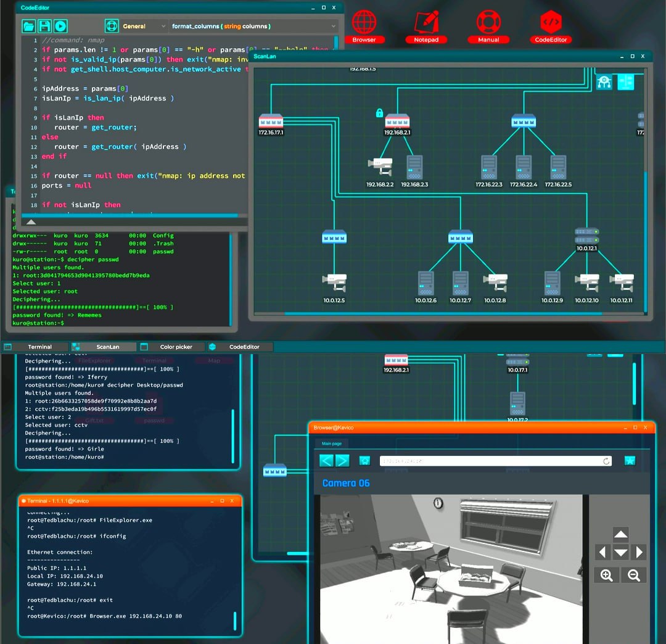Open the format_columns function dropdown
The width and height of the screenshot is (666, 644).
point(253,27)
